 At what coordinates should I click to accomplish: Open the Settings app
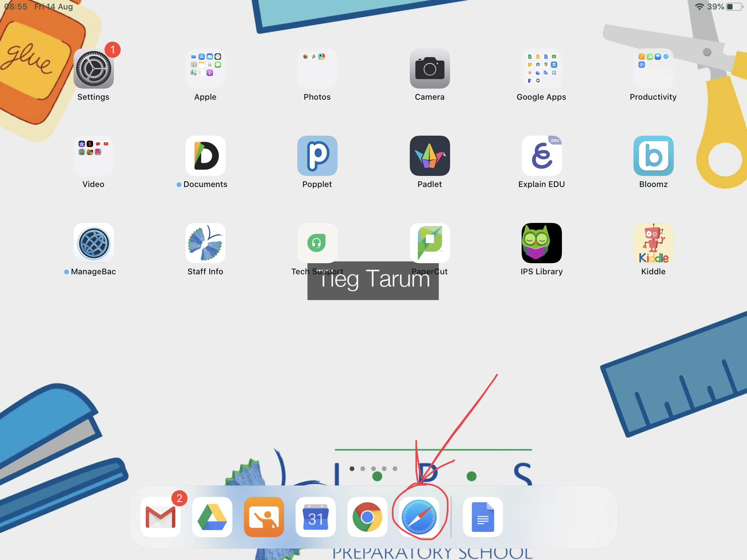click(94, 69)
